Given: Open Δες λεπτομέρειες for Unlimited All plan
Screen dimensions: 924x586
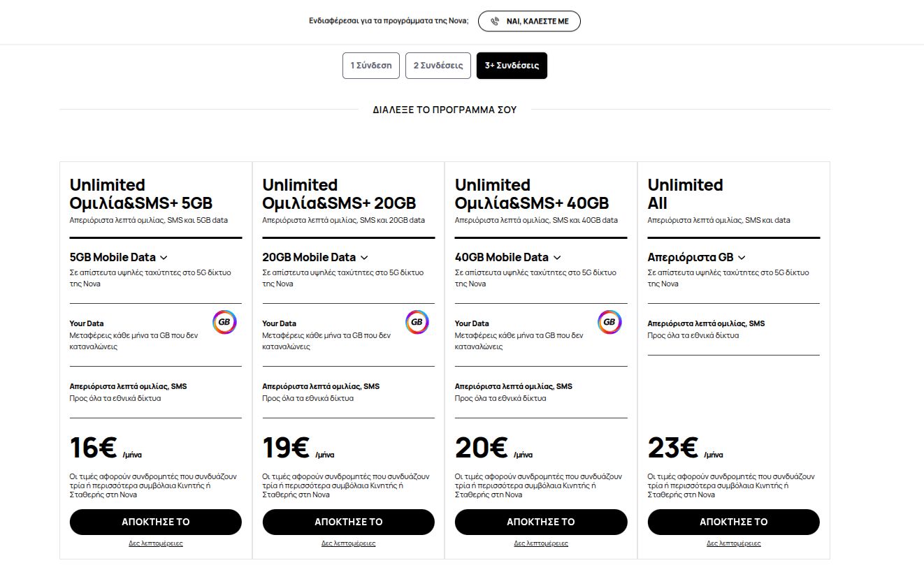Looking at the screenshot, I should pyautogui.click(x=733, y=543).
